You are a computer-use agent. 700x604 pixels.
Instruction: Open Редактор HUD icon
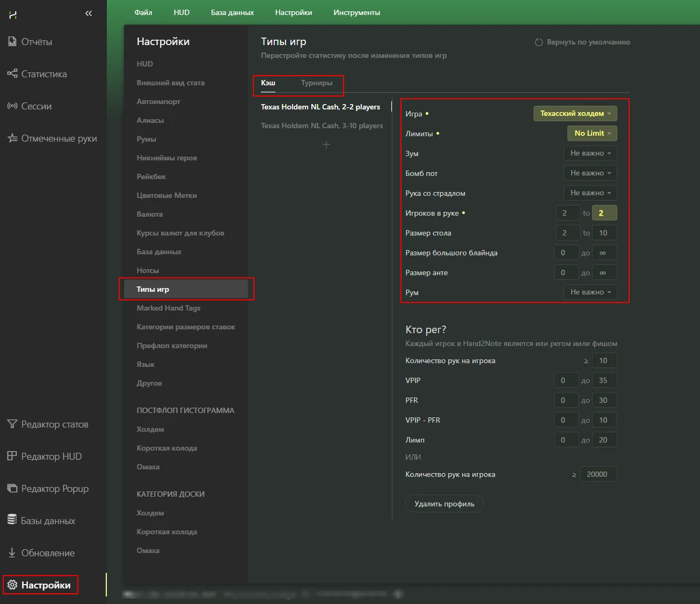(x=12, y=456)
